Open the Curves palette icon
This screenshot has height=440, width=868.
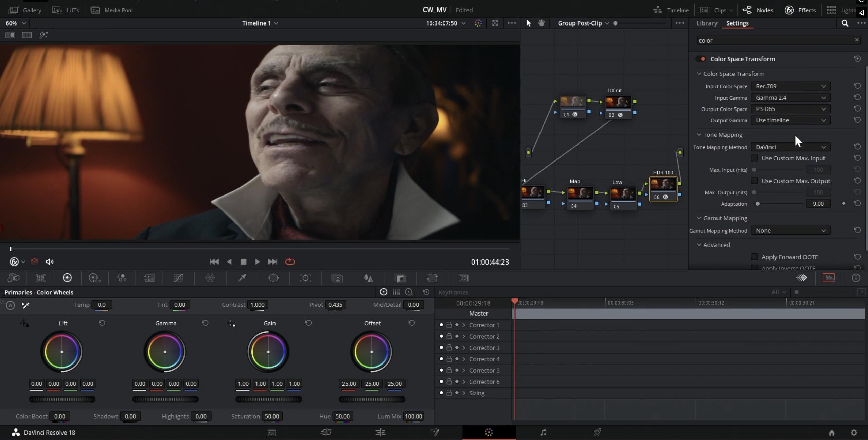pos(178,278)
